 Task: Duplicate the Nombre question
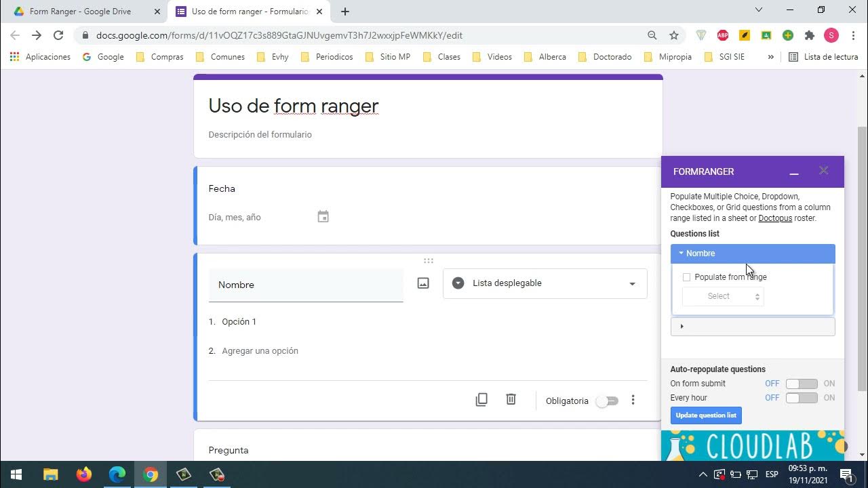point(481,400)
